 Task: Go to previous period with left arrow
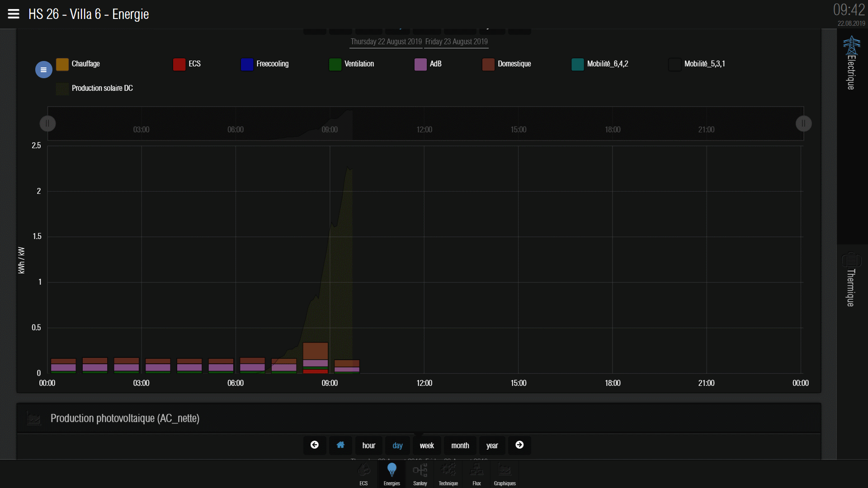[315, 446]
